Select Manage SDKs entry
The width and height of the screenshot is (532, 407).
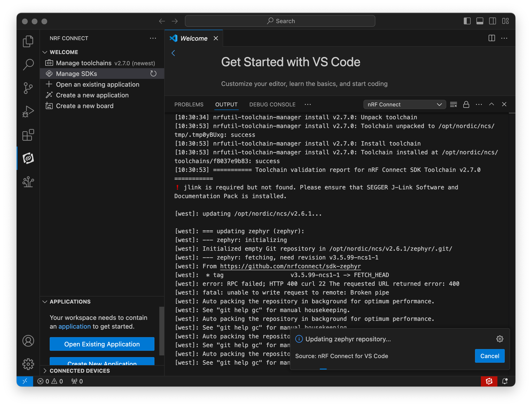pyautogui.click(x=102, y=74)
